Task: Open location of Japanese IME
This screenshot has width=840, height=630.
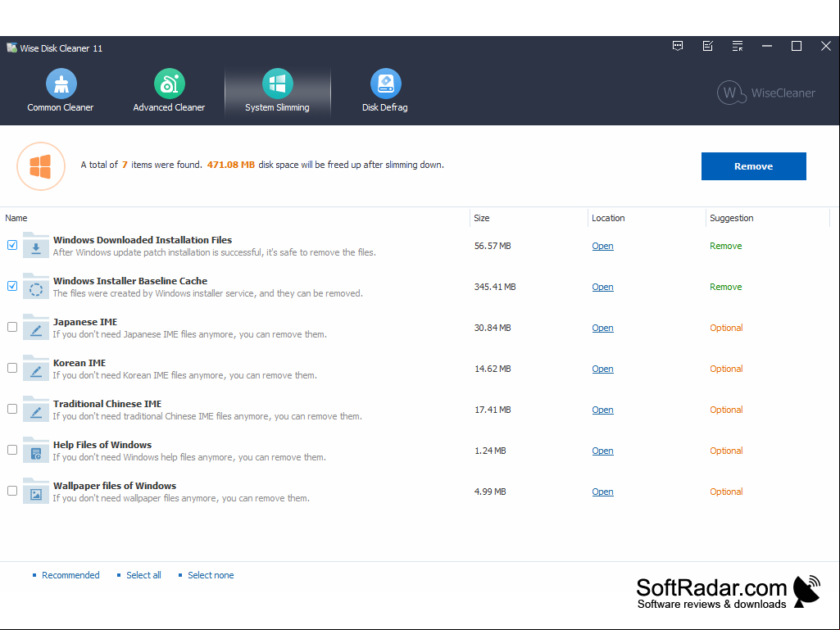Action: (602, 328)
